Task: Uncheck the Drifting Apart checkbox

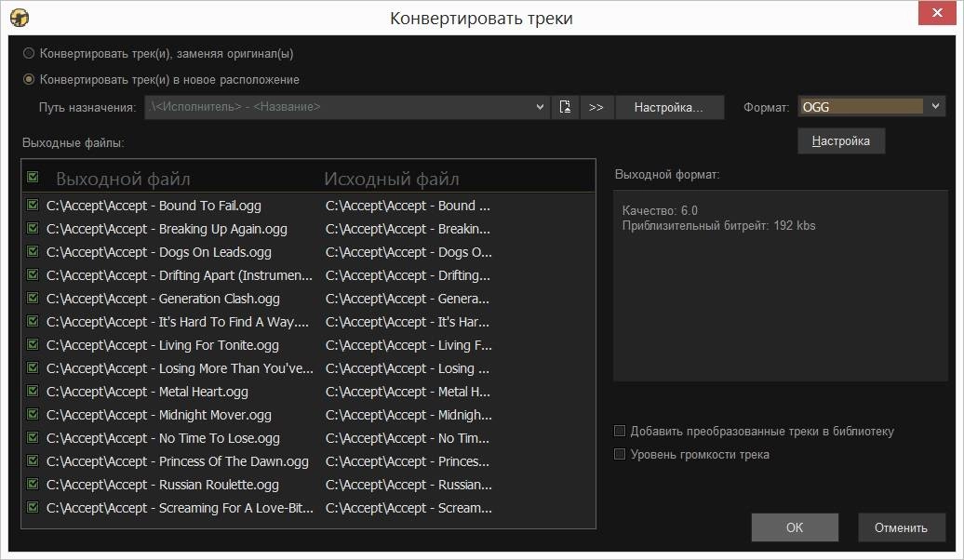Action: [33, 274]
